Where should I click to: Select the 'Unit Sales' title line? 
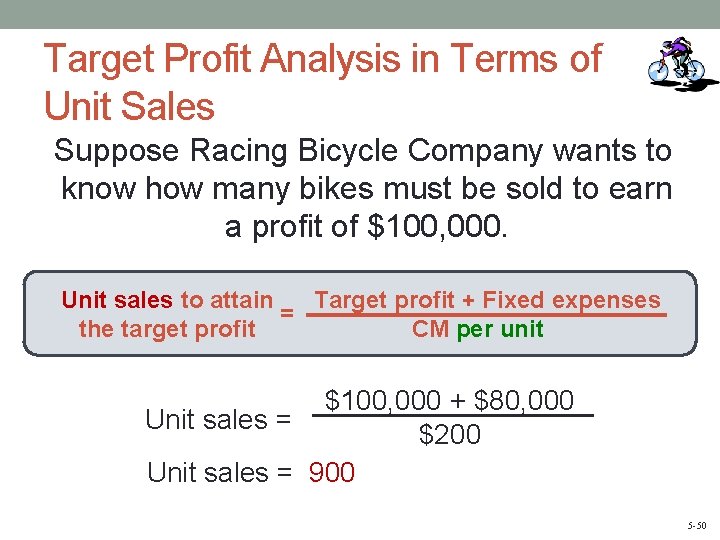(x=129, y=106)
